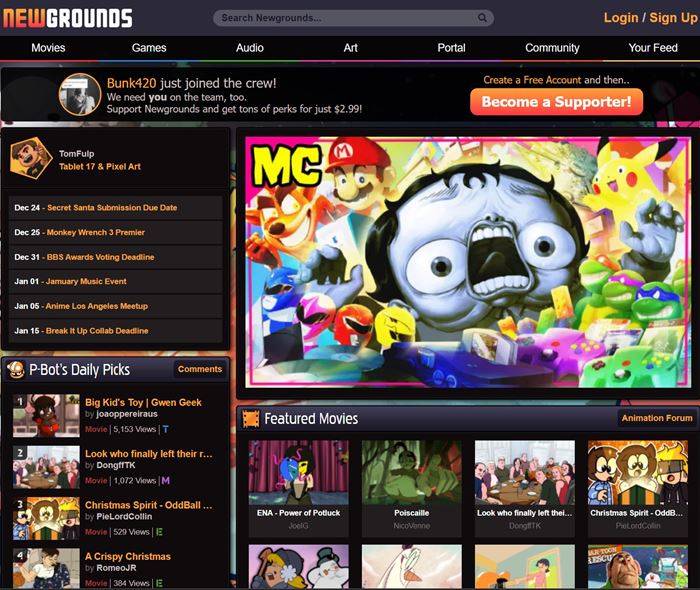700x590 pixels.
Task: Open Poiscaille movie thumbnail
Action: point(412,473)
